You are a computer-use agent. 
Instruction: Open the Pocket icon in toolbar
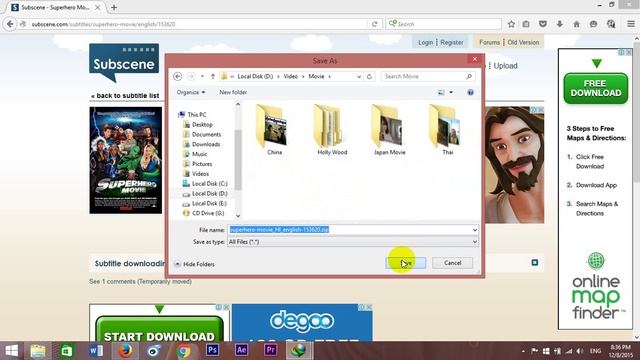click(543, 24)
